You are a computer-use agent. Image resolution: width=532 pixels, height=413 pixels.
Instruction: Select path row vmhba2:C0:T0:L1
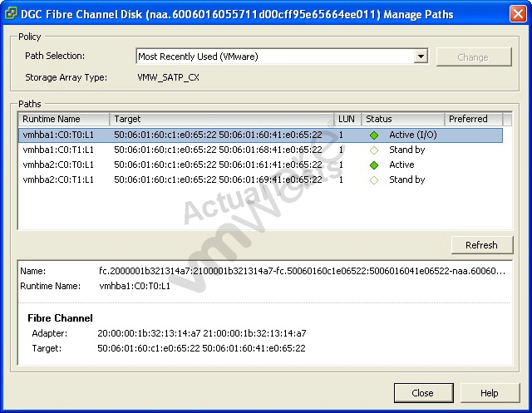(260, 165)
